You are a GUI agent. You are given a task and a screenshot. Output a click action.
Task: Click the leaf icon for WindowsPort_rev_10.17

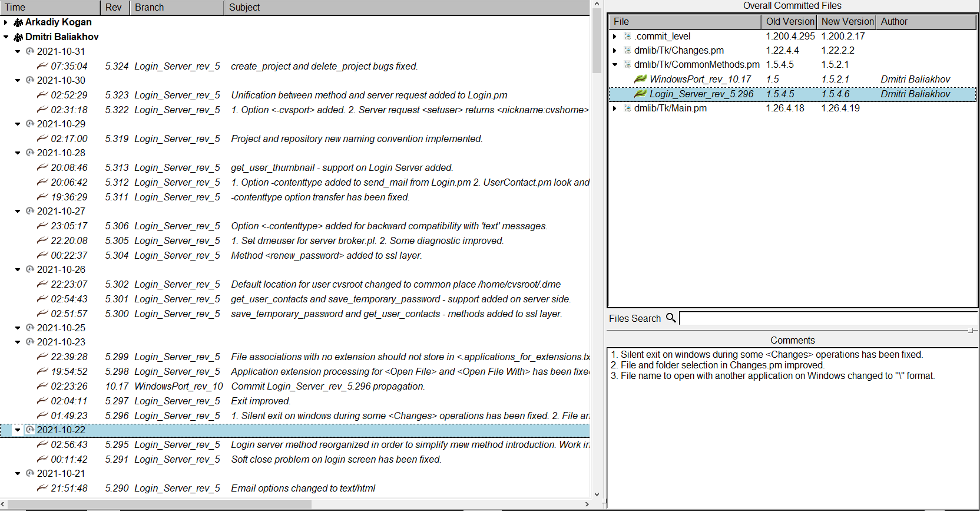[640, 79]
